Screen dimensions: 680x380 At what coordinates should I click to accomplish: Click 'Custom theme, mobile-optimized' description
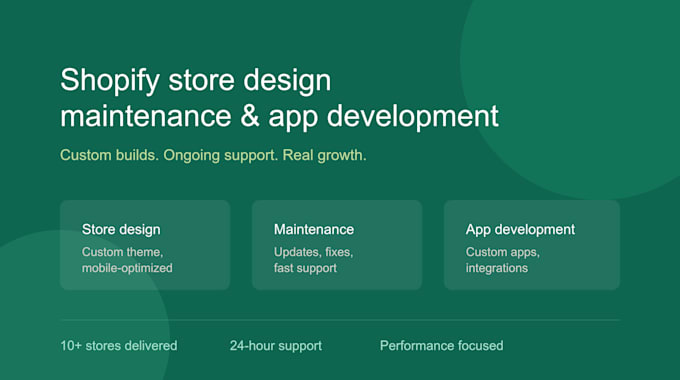click(x=127, y=260)
